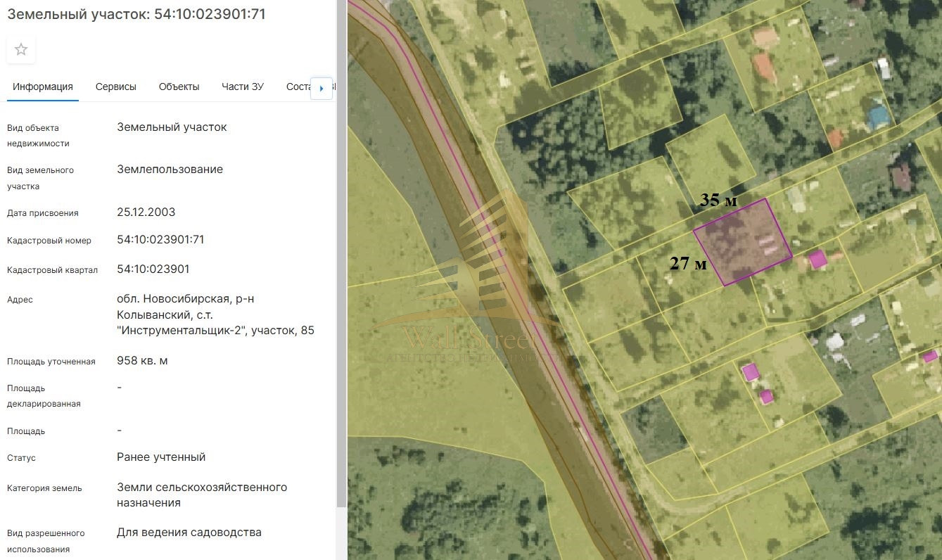Viewport: 942px width, 560px height.
Task: Click the area value 958 кв. м
Action: click(142, 361)
